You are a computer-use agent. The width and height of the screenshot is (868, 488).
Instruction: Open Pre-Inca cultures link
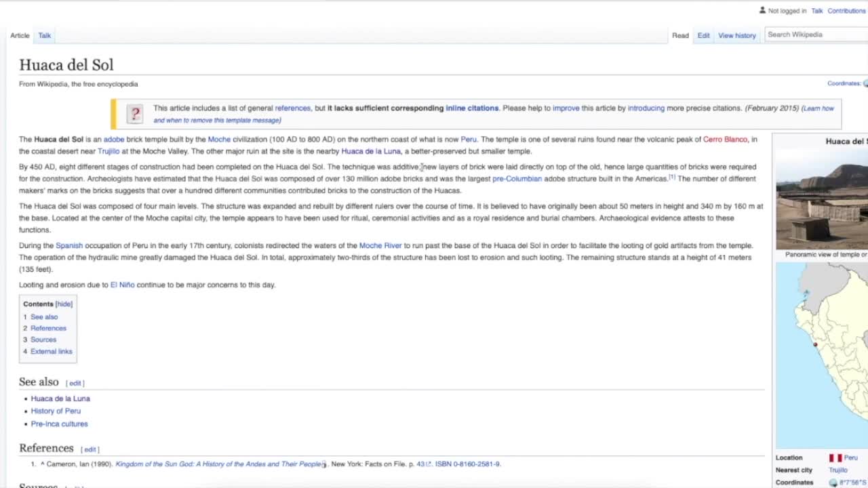point(59,424)
